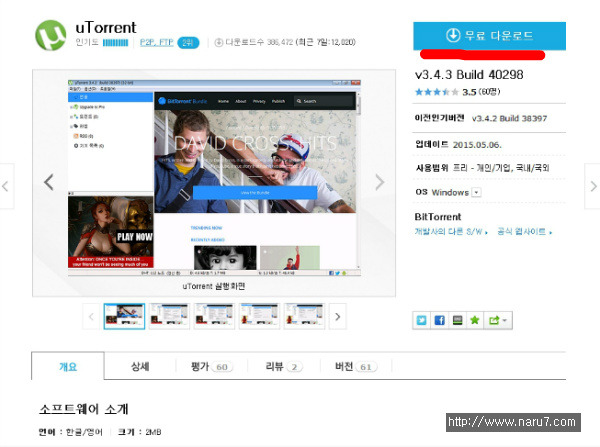Share on Twitter
The width and height of the screenshot is (600, 447).
pos(421,320)
